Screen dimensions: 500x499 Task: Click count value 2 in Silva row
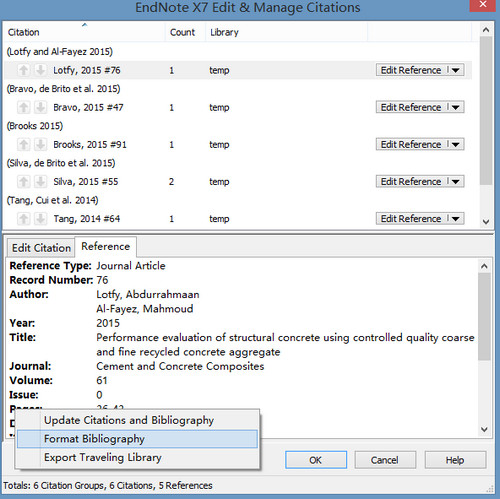(171, 182)
